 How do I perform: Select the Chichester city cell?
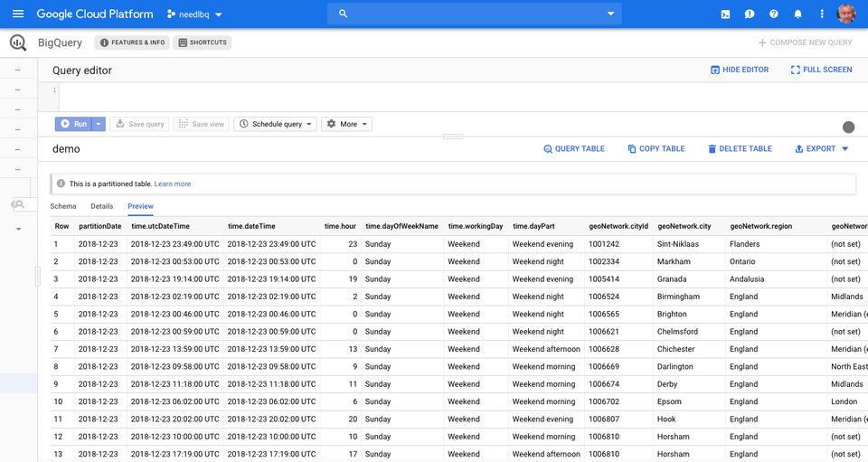[x=676, y=349]
